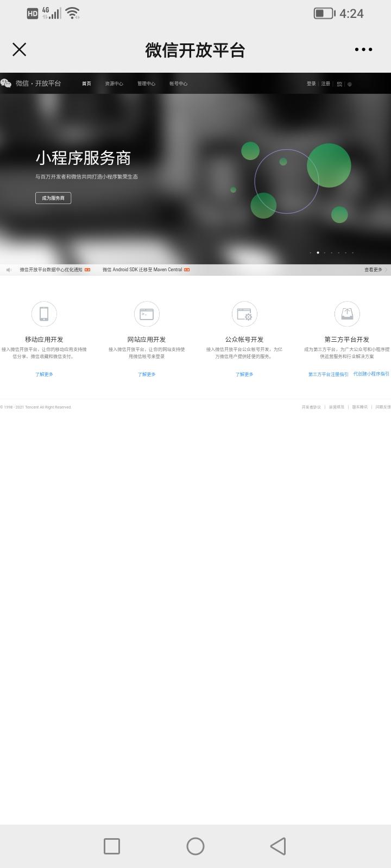
Task: Open the 微信开放平台数据中心优化通知 announcement
Action: point(51,270)
